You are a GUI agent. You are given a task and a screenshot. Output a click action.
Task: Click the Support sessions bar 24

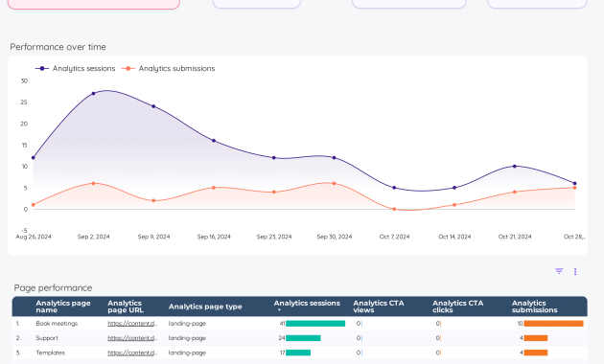[x=303, y=338]
